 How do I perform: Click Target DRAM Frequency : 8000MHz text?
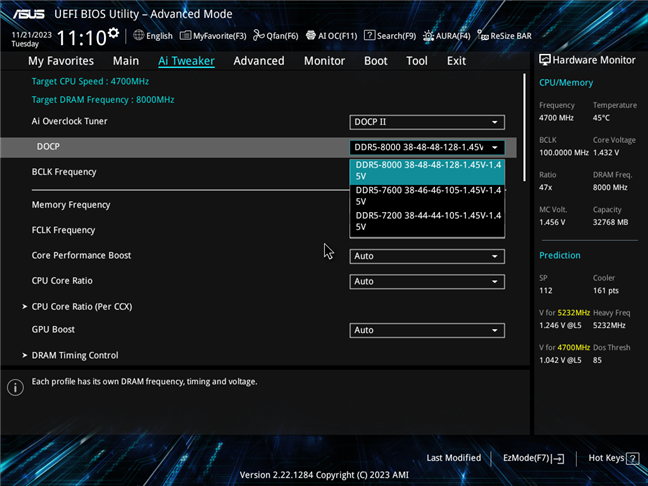point(103,100)
